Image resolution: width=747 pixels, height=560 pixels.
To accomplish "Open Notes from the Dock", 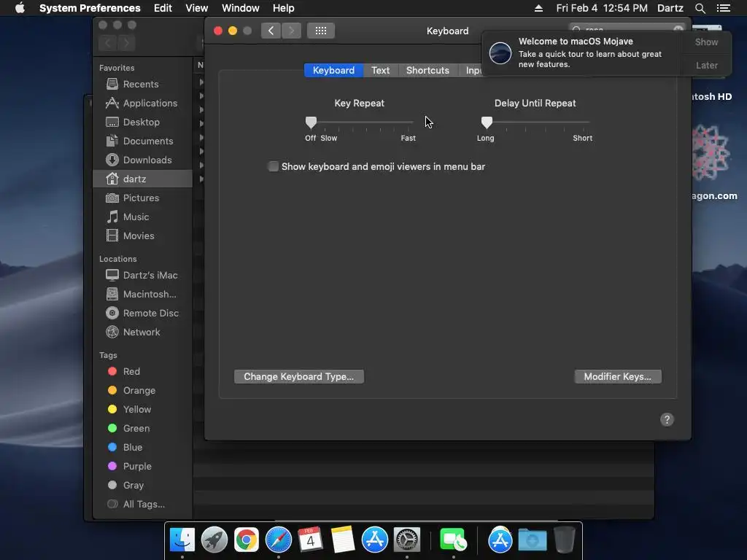I will 343,540.
